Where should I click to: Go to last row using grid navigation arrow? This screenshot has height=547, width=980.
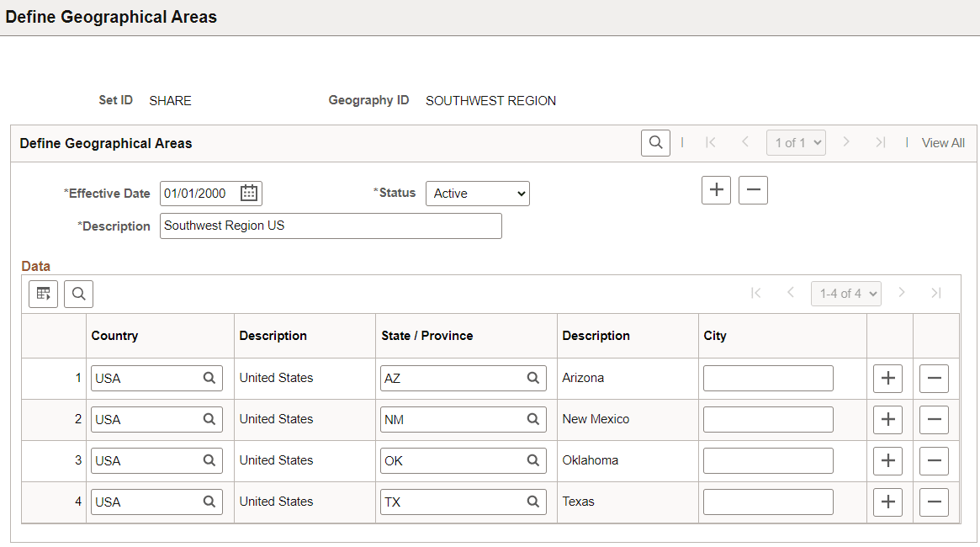tap(936, 293)
